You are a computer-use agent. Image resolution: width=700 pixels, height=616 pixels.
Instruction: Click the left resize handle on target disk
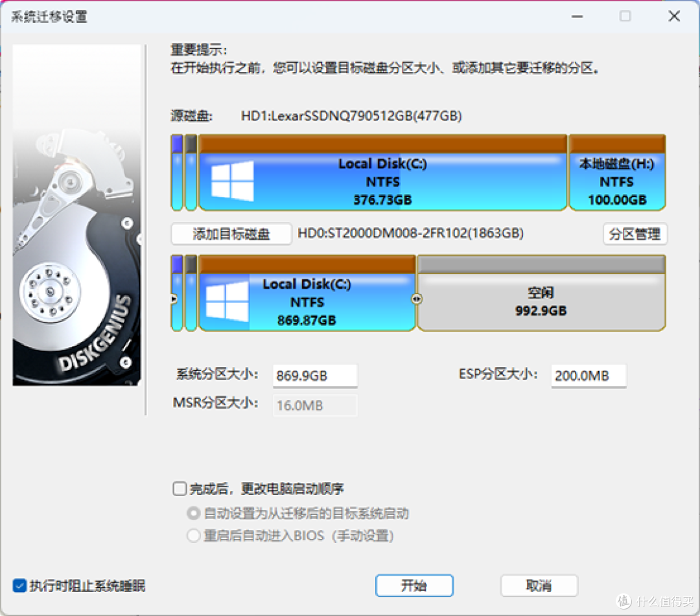(x=174, y=299)
